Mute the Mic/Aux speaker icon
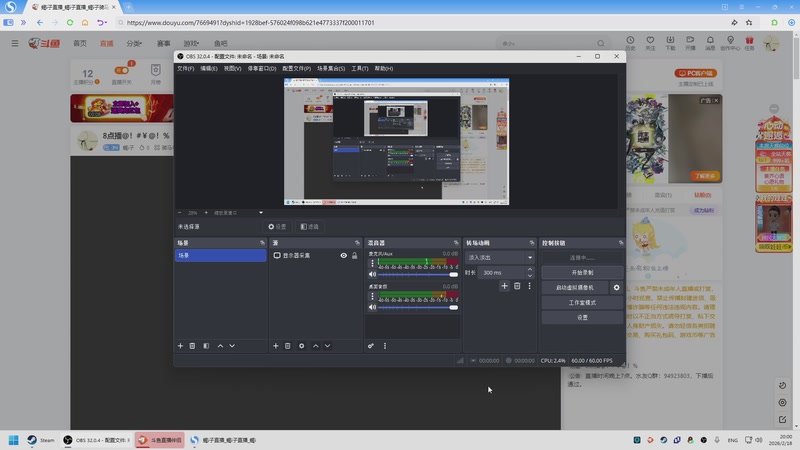 click(372, 274)
